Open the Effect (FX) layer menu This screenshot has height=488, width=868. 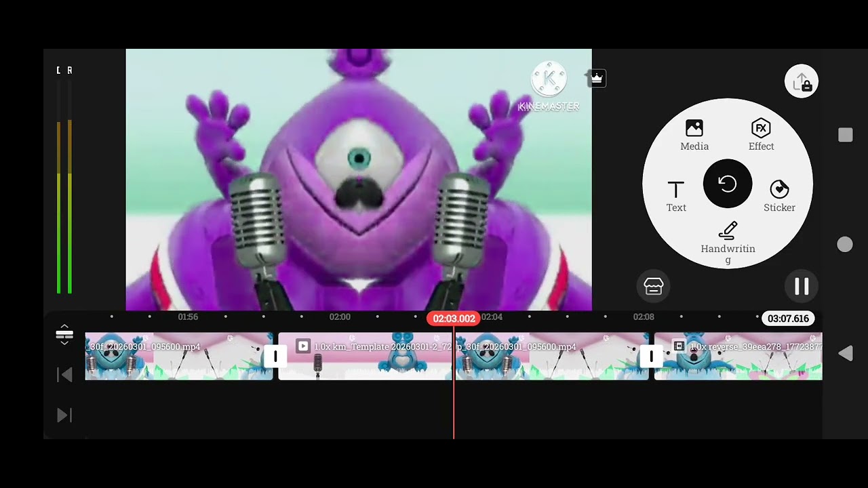click(x=761, y=135)
